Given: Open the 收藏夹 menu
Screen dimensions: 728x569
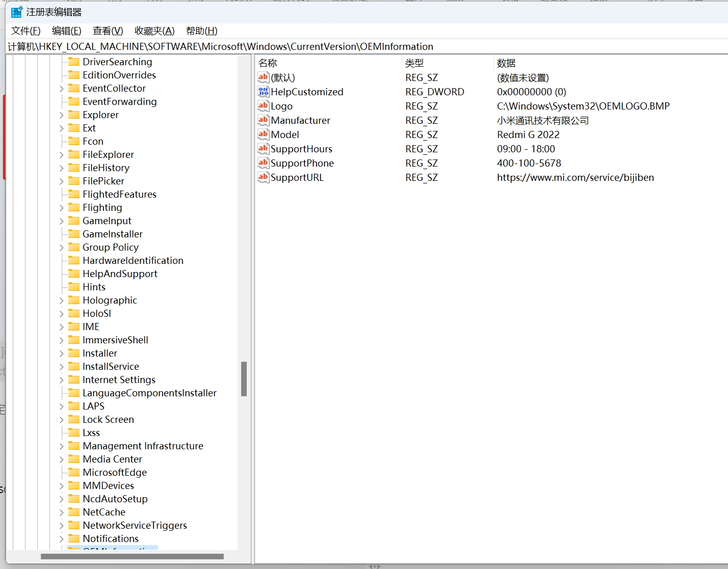Looking at the screenshot, I should coord(154,31).
